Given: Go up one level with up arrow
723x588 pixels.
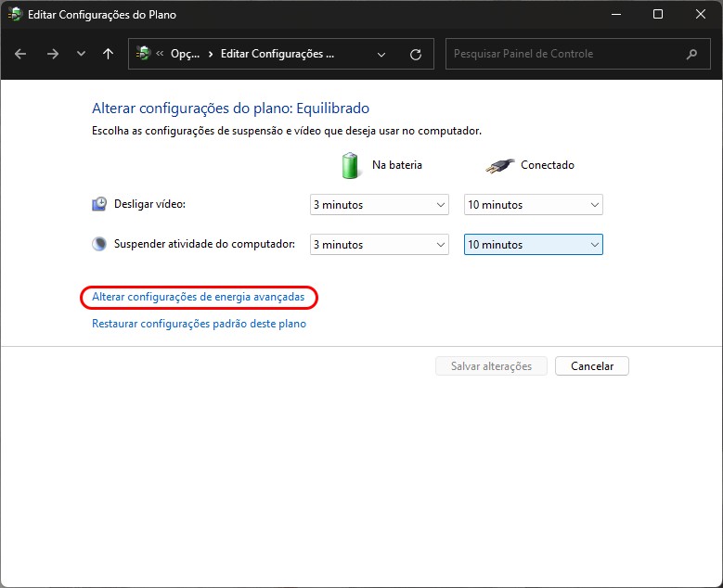Looking at the screenshot, I should point(108,54).
